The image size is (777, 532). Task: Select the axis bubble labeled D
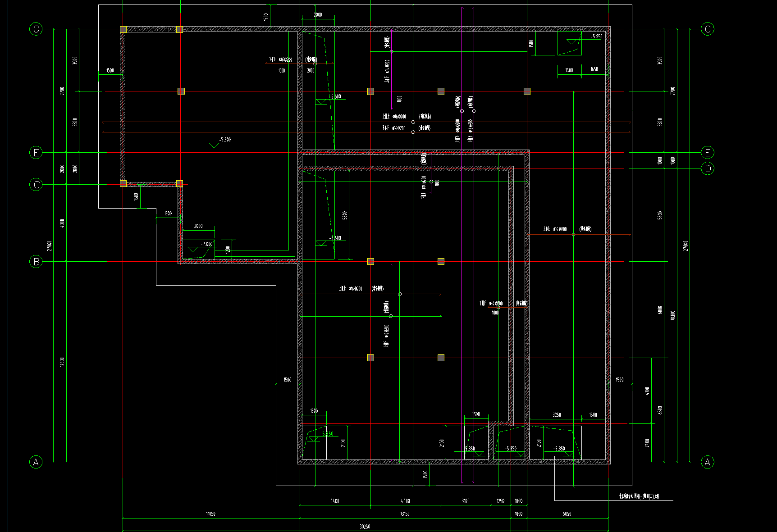tap(708, 168)
